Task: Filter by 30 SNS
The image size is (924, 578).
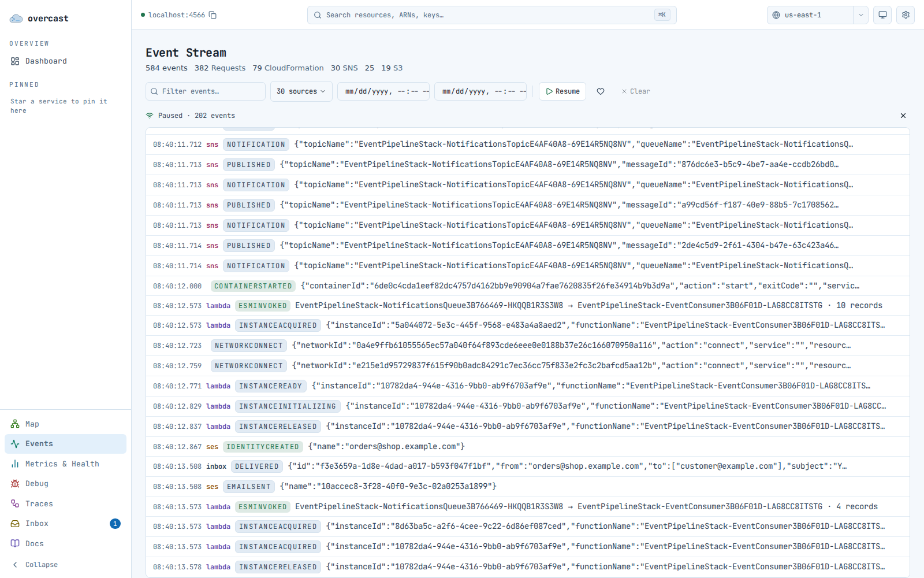Action: click(344, 68)
